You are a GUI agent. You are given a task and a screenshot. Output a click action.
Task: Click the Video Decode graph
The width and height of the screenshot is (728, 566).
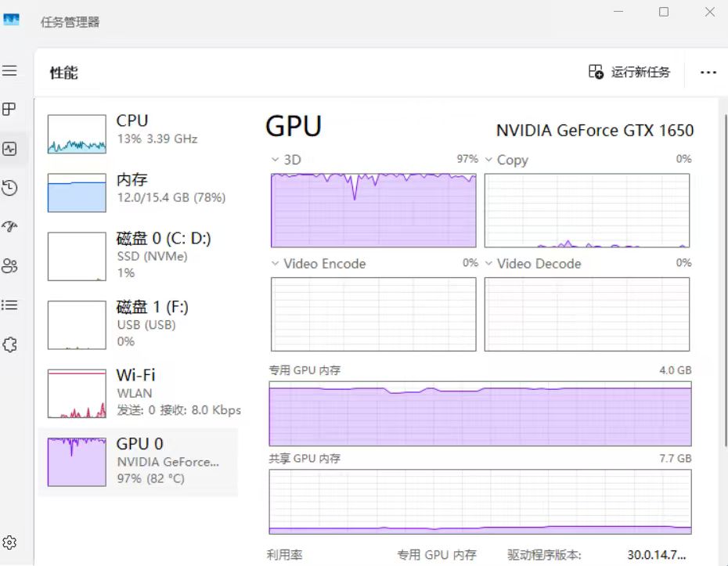[x=587, y=315]
